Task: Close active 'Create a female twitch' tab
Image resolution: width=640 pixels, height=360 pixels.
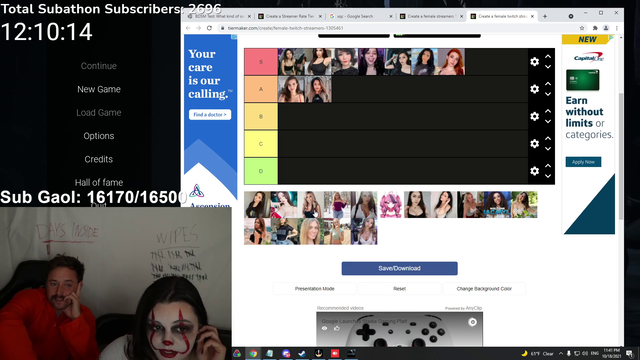Action: pos(532,16)
